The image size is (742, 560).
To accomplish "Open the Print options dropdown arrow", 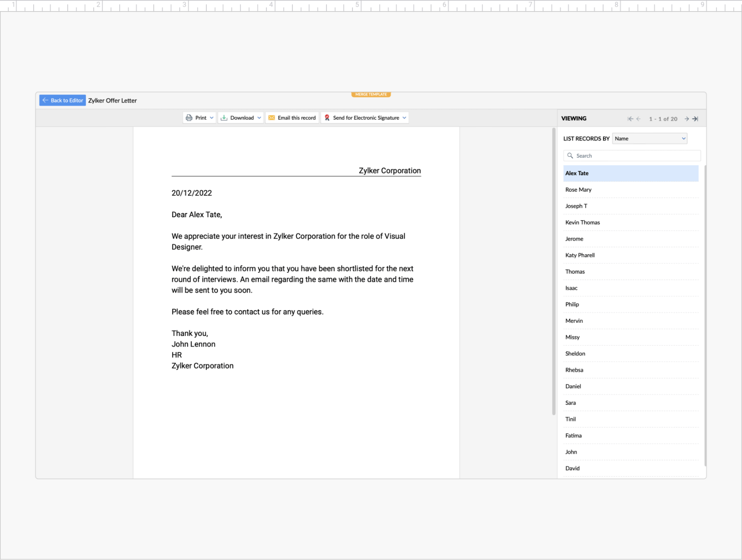I will click(211, 117).
